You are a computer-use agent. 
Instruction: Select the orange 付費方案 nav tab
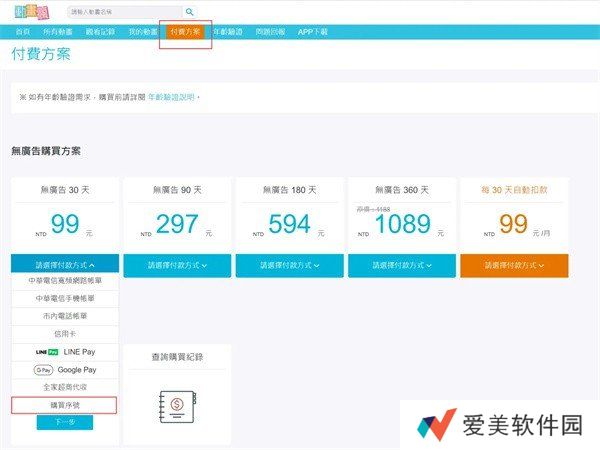(x=185, y=32)
